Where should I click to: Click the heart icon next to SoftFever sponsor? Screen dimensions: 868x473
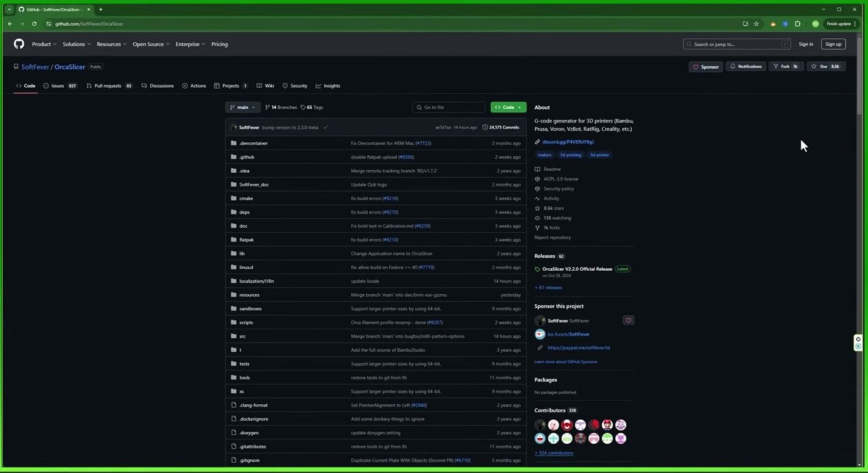pyautogui.click(x=628, y=321)
